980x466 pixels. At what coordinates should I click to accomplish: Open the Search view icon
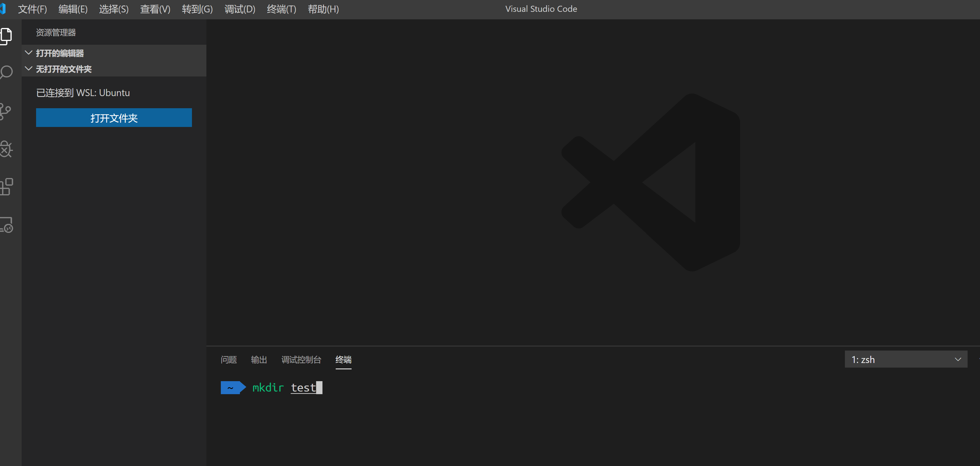[6, 72]
